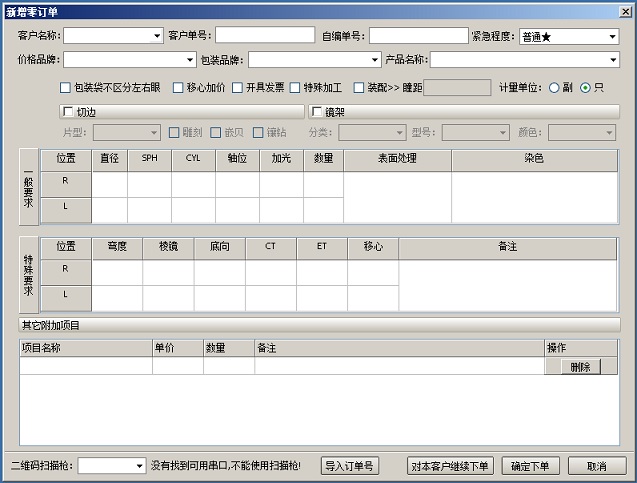
Task: Enable the 特殊加工 checkbox
Action: (295, 88)
